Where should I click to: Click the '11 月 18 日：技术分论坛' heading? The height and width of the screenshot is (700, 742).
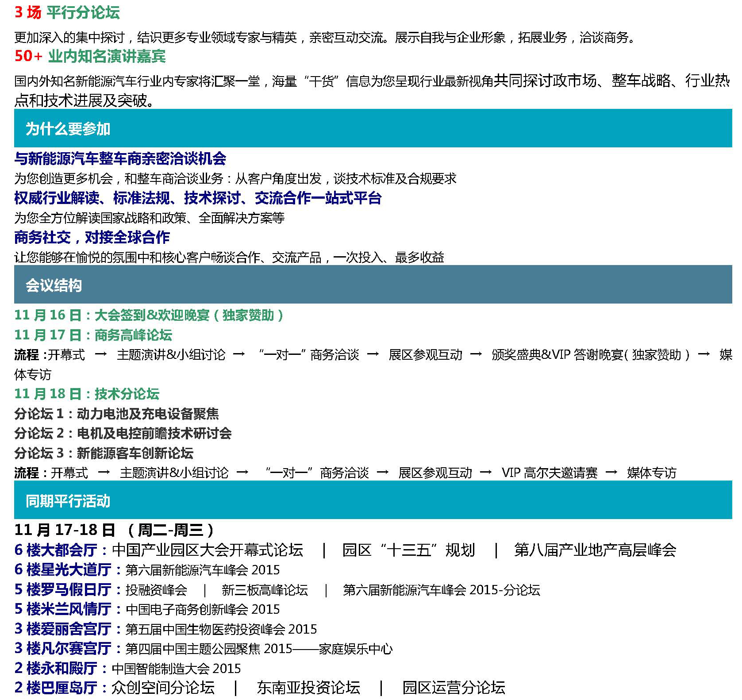[87, 394]
